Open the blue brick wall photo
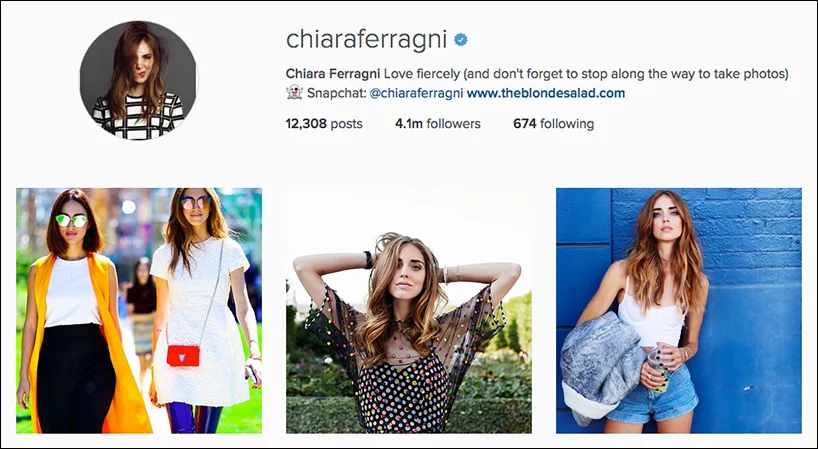Image resolution: width=818 pixels, height=449 pixels. (x=679, y=310)
